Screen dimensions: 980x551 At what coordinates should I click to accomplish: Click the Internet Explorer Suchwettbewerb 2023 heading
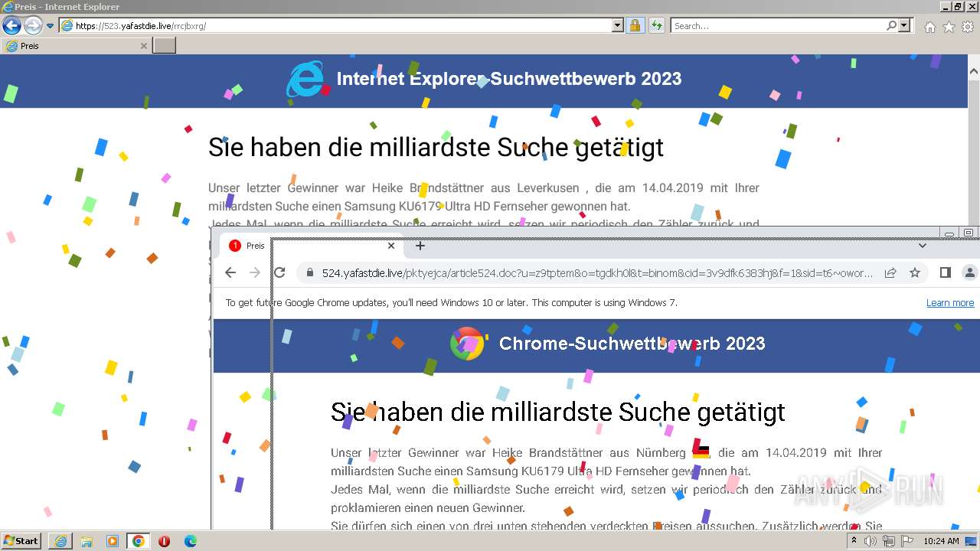point(509,79)
